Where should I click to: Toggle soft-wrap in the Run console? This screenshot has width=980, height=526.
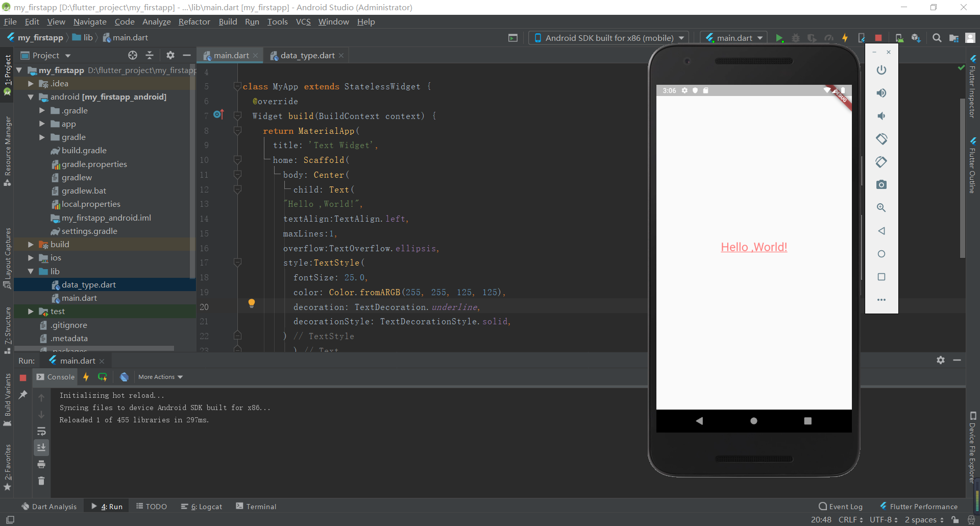(41, 432)
